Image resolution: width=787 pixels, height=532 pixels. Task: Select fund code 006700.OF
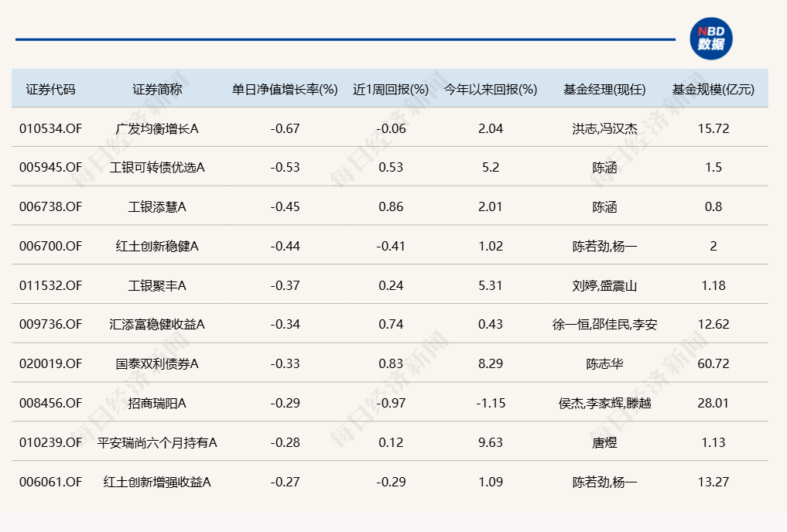[50, 246]
